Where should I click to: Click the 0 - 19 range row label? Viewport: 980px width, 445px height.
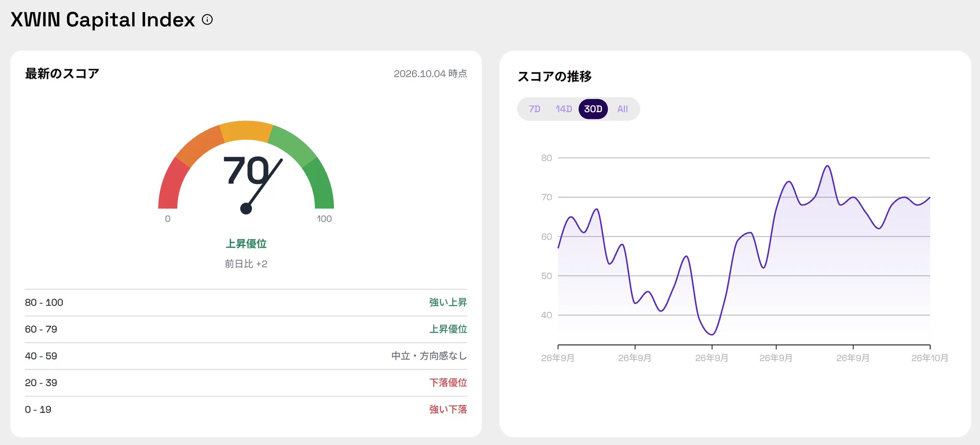pos(38,410)
